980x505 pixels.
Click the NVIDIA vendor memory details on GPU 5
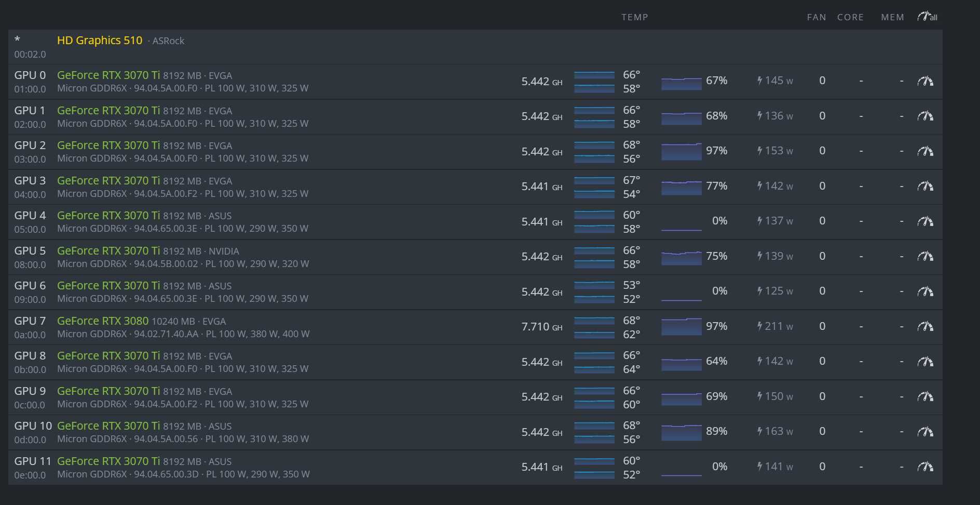(183, 264)
